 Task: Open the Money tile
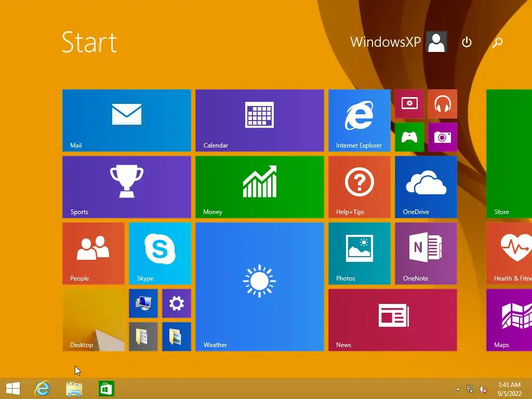pyautogui.click(x=260, y=187)
